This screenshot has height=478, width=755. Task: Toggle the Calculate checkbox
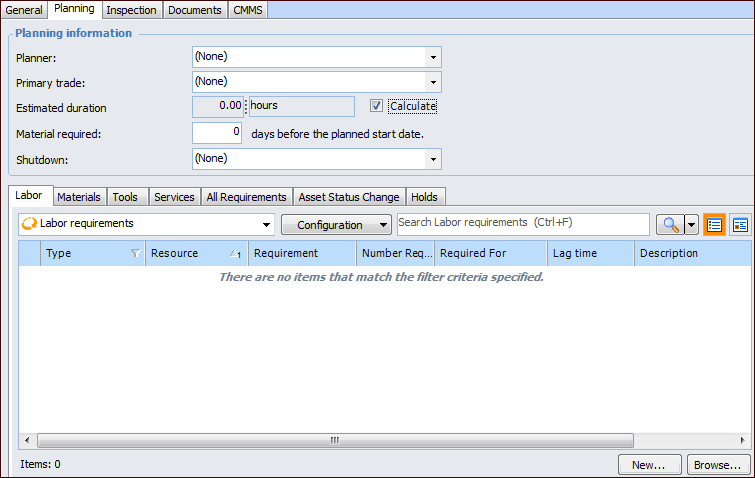376,106
